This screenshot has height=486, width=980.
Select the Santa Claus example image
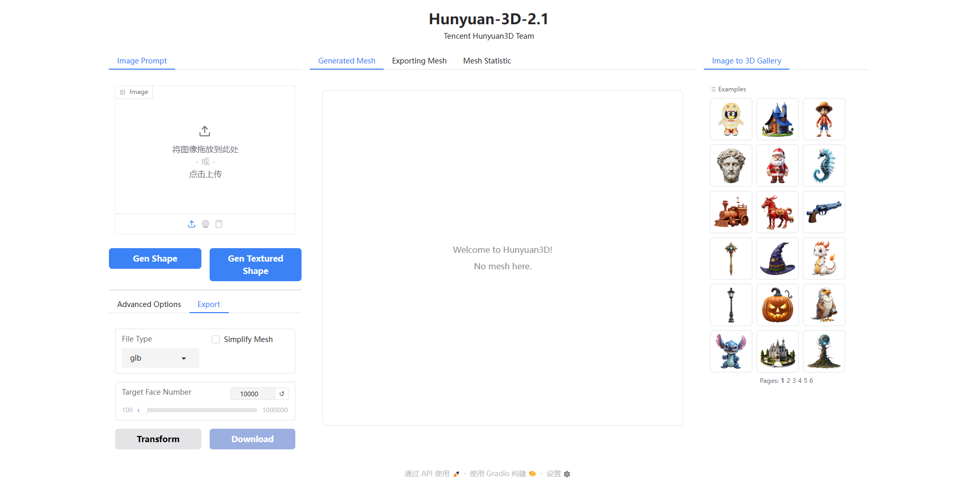tap(778, 166)
